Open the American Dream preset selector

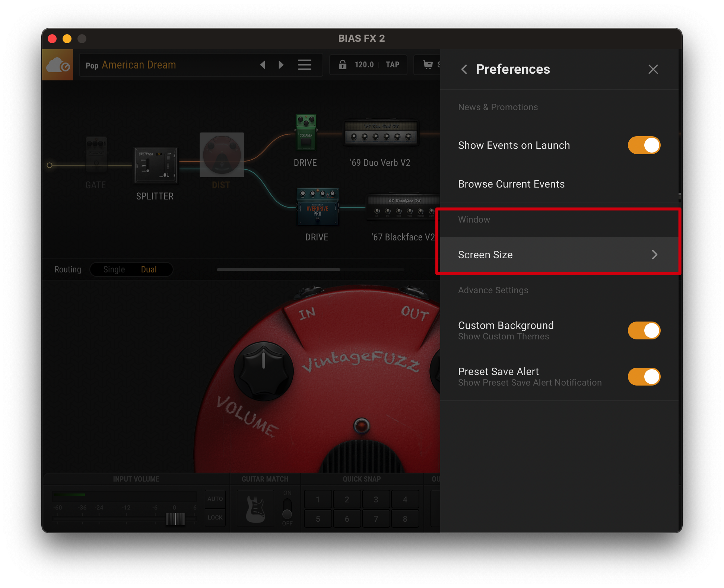point(139,65)
